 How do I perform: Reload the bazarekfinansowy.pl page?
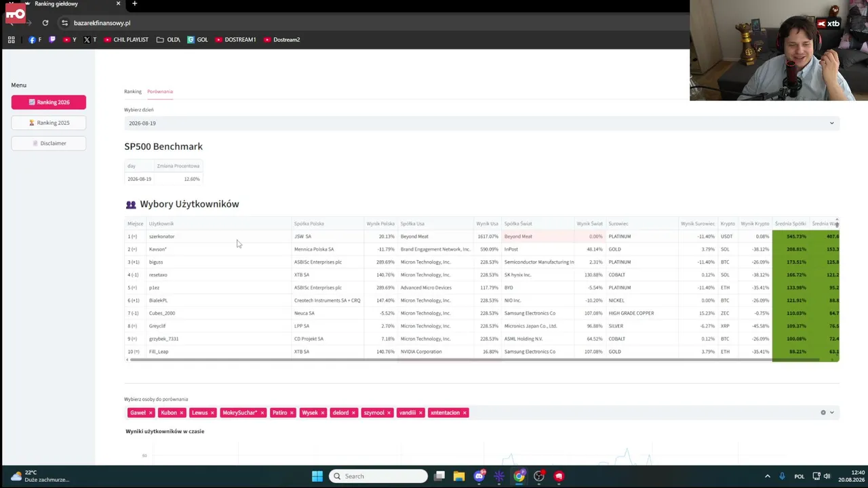coord(45,23)
